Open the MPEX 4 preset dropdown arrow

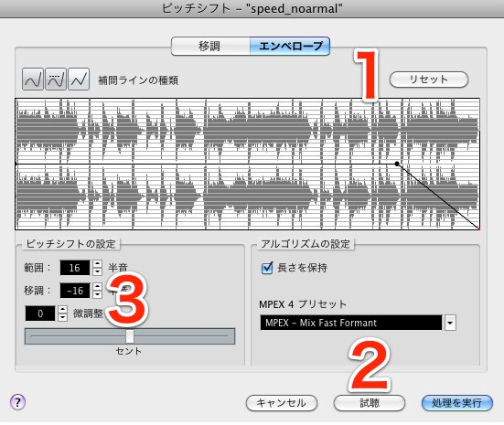(450, 323)
